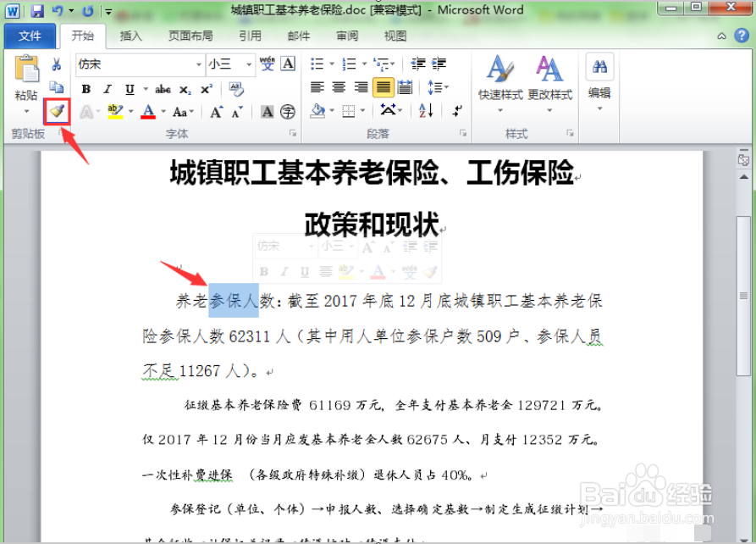This screenshot has height=544, width=756.
Task: Pick the red font color swatch
Action: coord(149,112)
